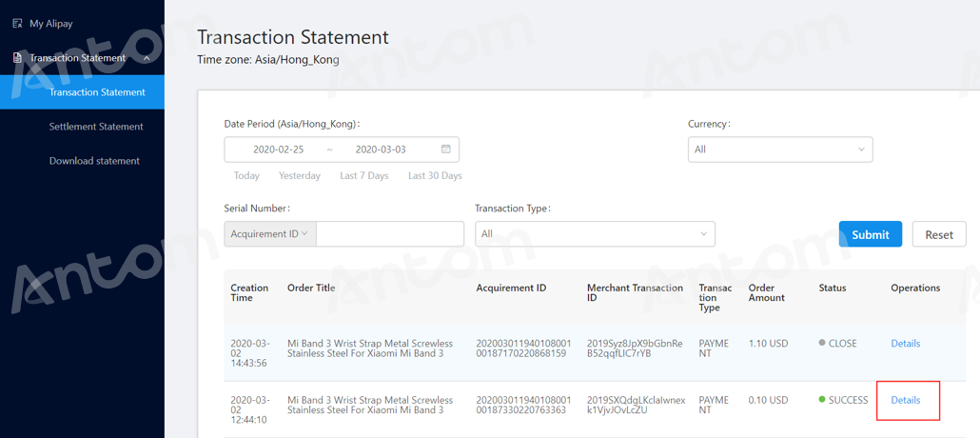Open the Transaction Type dropdown

click(595, 234)
